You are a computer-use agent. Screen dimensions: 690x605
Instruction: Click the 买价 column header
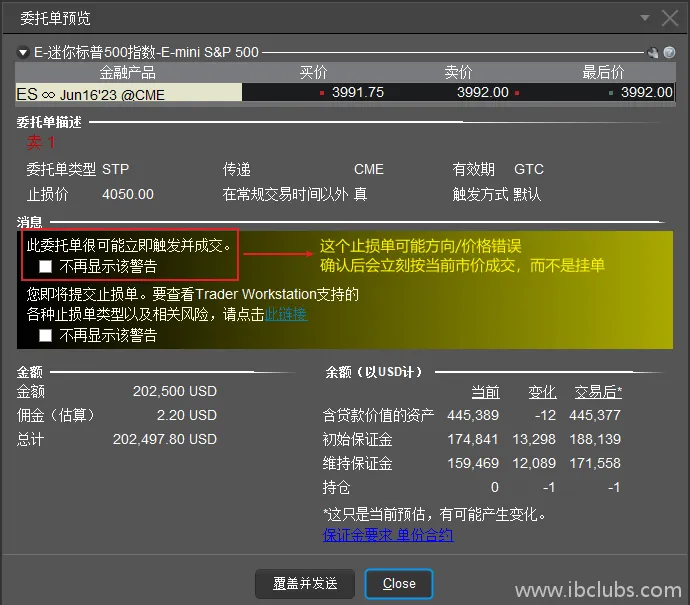(x=313, y=73)
